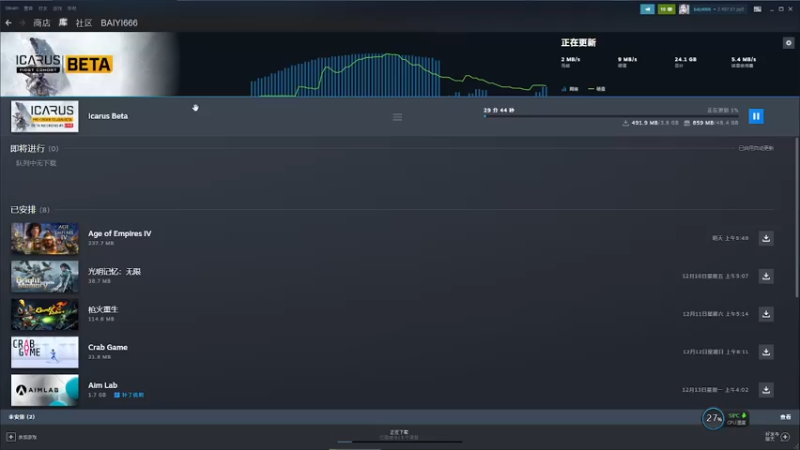The image size is (800, 450).
Task: Expand the 未安排 (2) section
Action: pyautogui.click(x=22, y=417)
